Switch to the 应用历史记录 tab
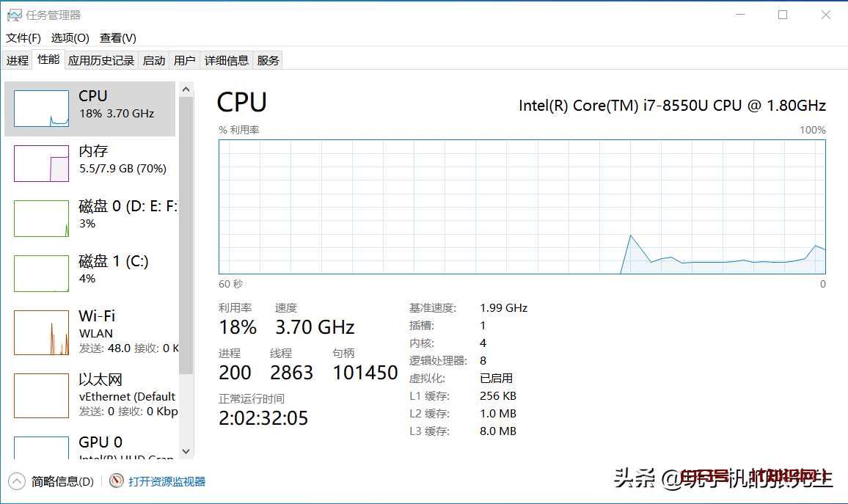 (x=101, y=61)
